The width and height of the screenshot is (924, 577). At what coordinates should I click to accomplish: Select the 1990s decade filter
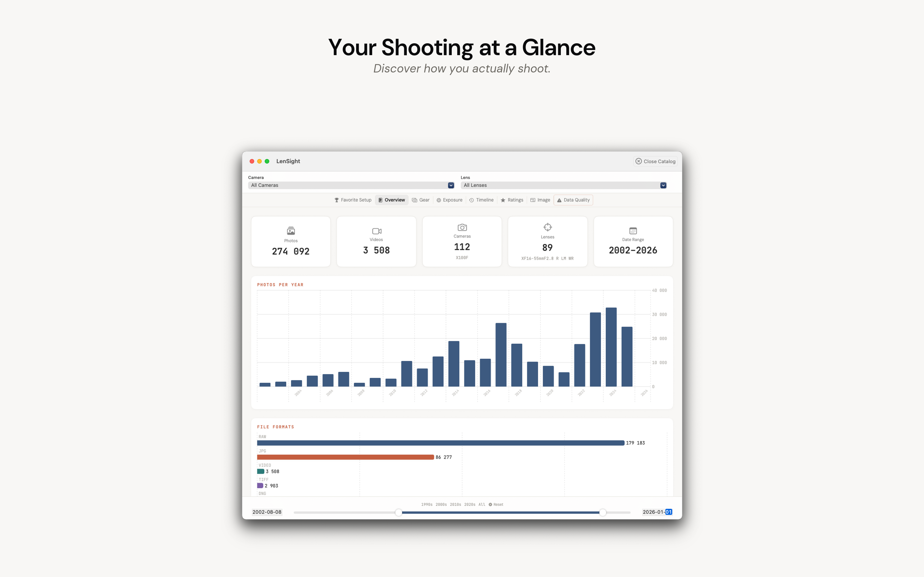[x=427, y=504]
